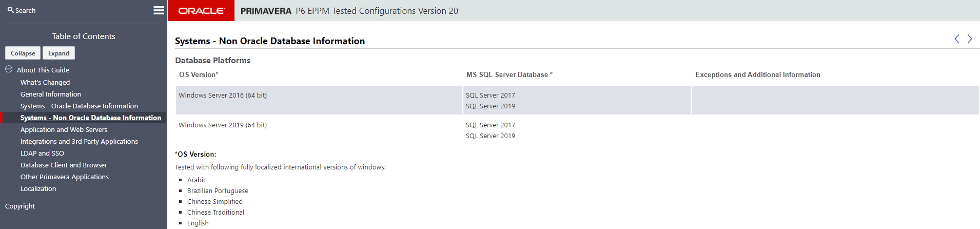980x229 pixels.
Task: Click P6 EPPM Tested Configurations Version 20 title
Action: pyautogui.click(x=377, y=11)
